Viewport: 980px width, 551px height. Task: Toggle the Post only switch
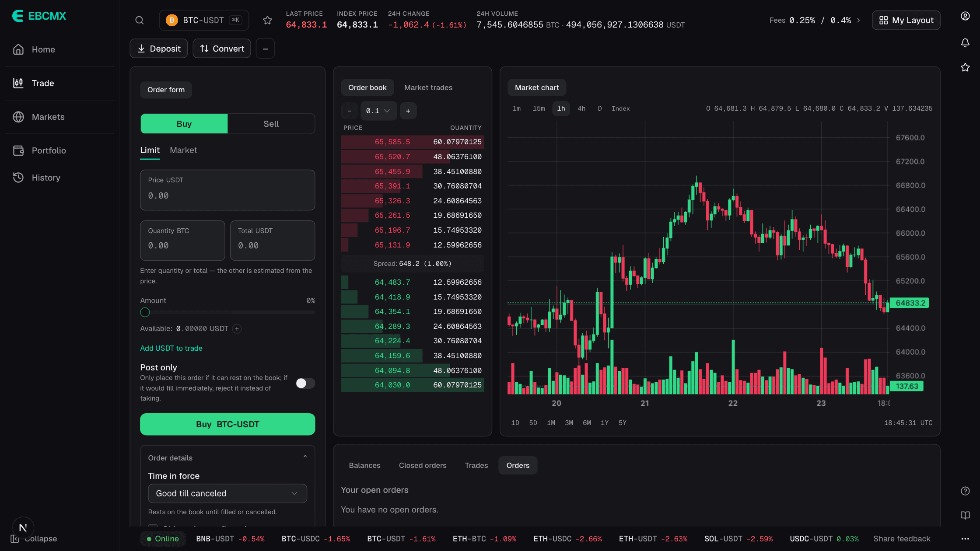(305, 384)
